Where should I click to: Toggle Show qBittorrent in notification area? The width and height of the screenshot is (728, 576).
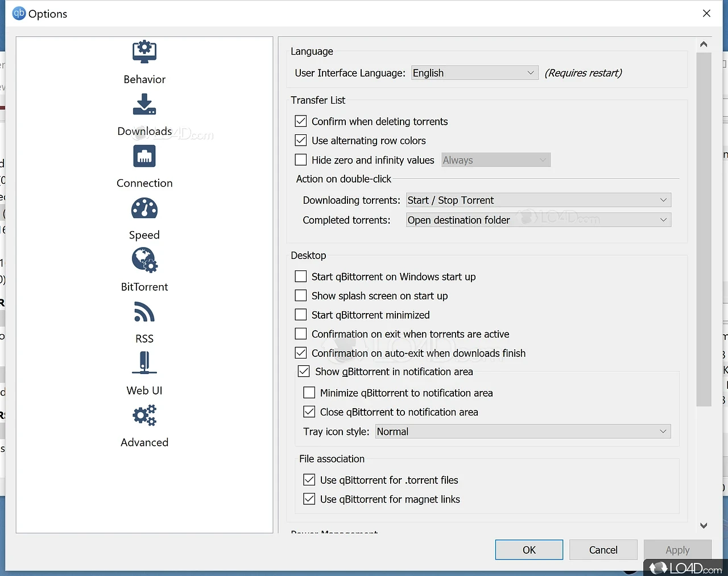click(304, 372)
